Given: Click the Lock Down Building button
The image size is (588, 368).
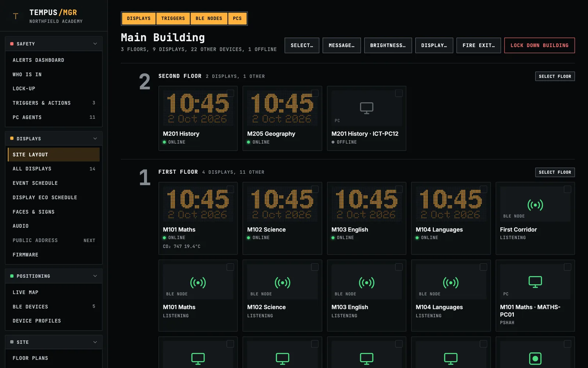Looking at the screenshot, I should coord(539,45).
